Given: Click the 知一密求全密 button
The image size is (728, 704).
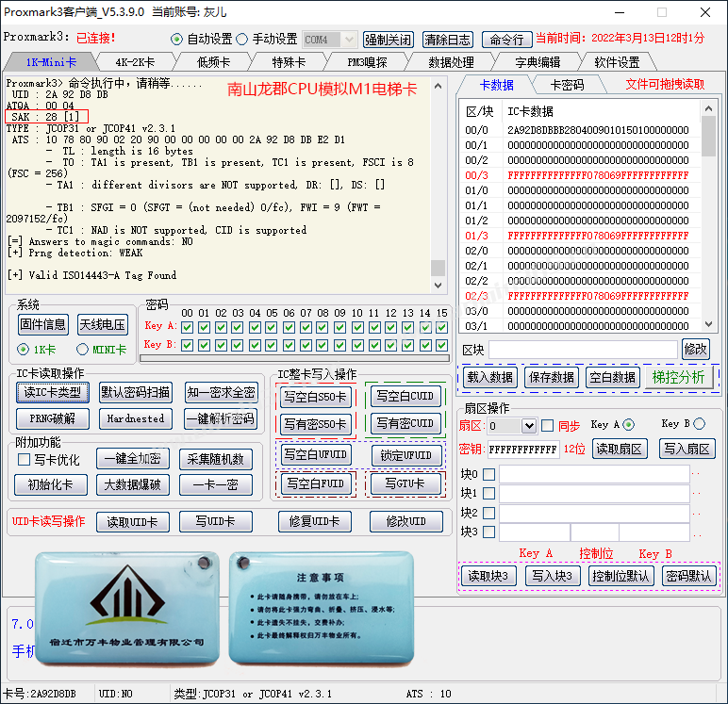Looking at the screenshot, I should (x=221, y=393).
